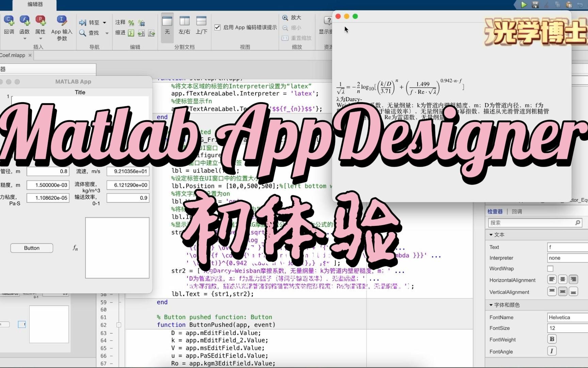The height and width of the screenshot is (368, 588).
Task: Set VerticalAlignment to middle
Action: [x=563, y=291]
